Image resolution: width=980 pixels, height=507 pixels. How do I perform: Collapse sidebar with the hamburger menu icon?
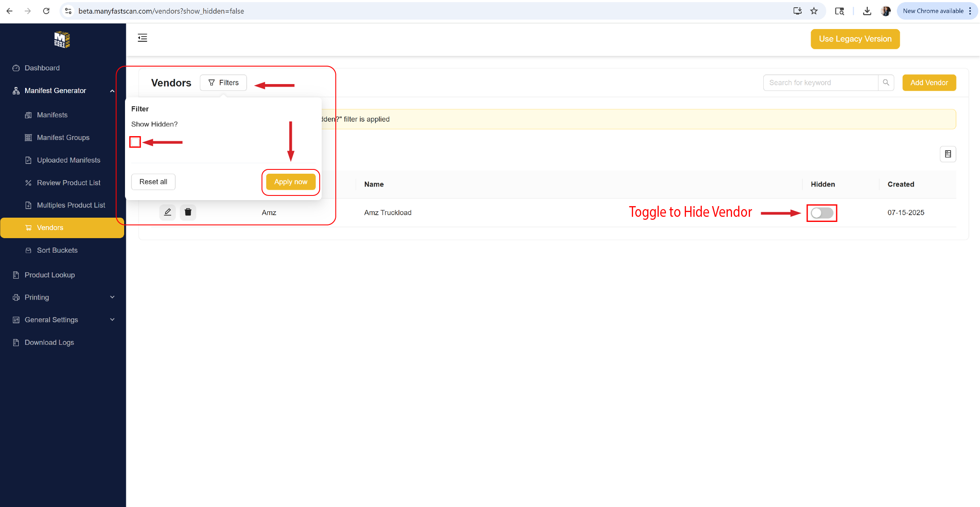tap(142, 38)
